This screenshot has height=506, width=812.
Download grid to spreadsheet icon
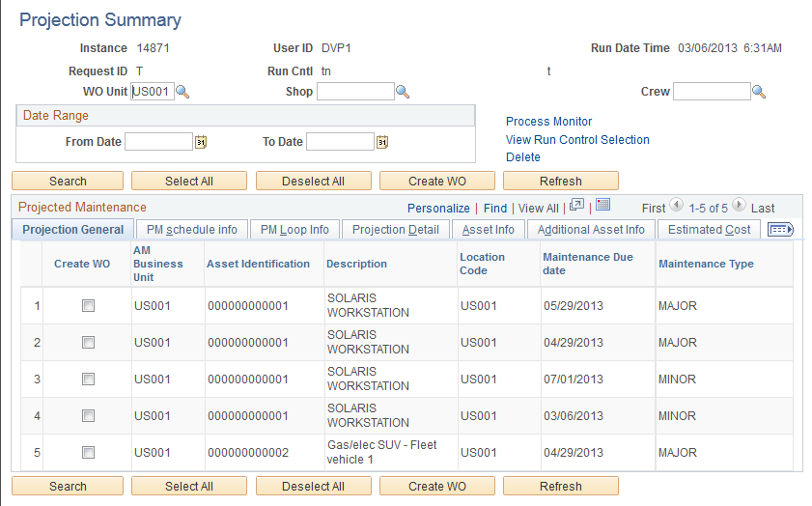point(602,205)
